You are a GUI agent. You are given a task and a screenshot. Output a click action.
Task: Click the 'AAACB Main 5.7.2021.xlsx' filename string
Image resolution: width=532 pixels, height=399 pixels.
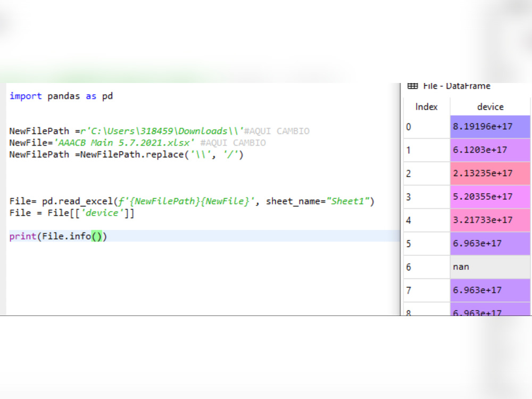click(x=124, y=143)
